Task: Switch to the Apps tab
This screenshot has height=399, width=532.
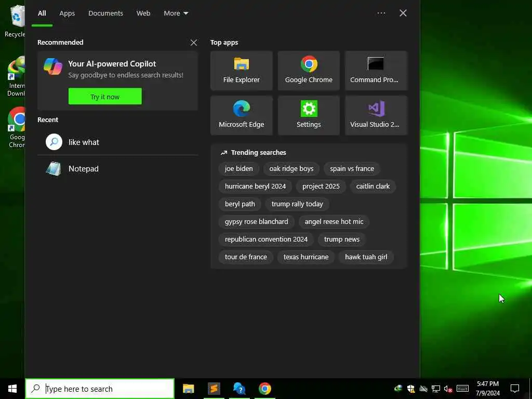Action: [67, 13]
